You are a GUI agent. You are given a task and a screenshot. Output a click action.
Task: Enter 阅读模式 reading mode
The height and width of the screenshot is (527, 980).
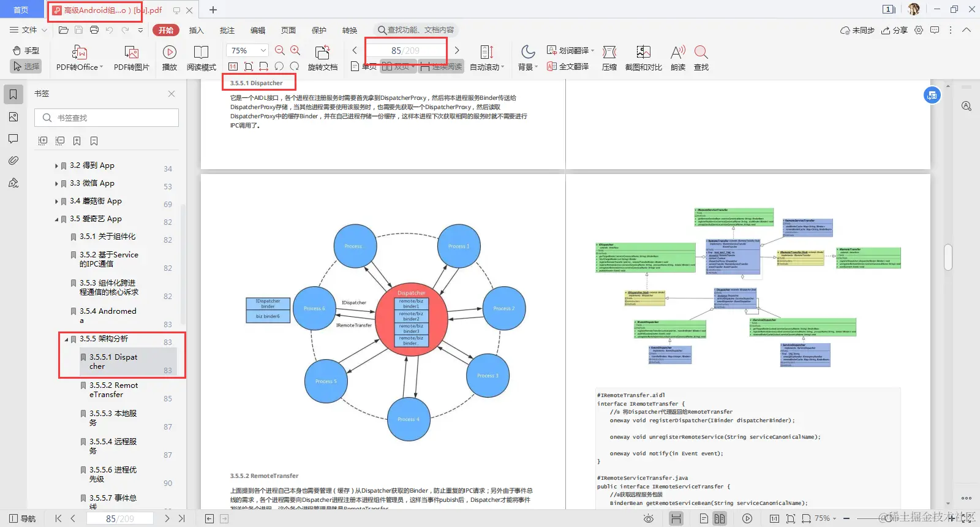(201, 58)
